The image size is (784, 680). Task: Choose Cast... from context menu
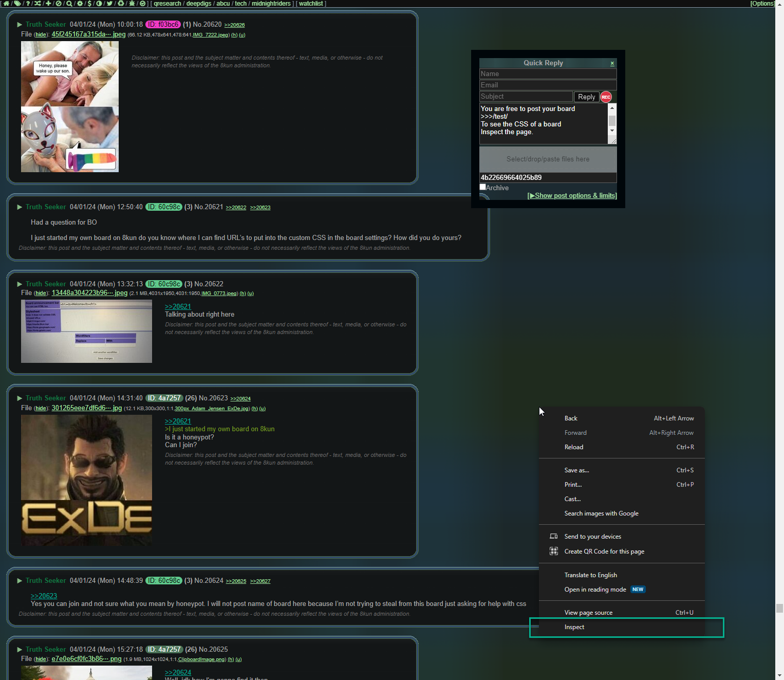click(x=622, y=499)
